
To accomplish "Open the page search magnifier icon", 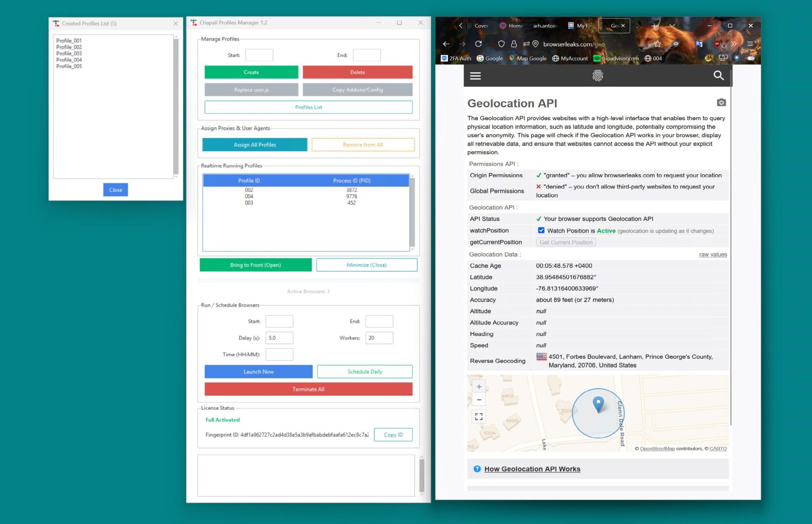I will (x=718, y=75).
